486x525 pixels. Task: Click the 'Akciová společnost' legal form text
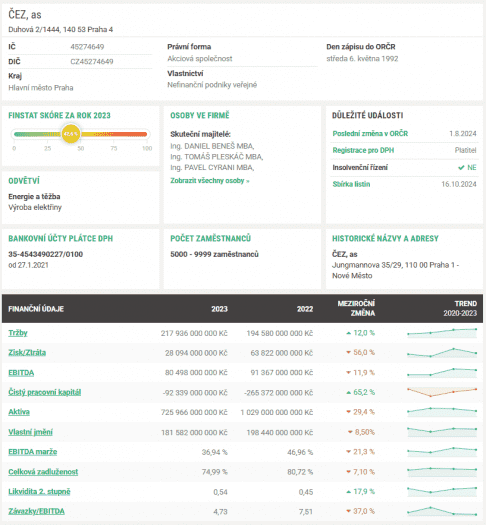click(200, 59)
